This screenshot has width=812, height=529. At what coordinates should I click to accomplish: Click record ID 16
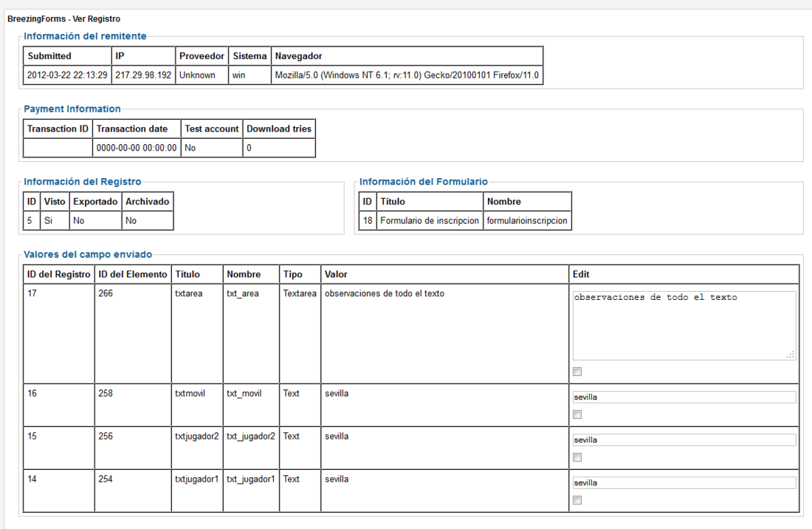click(x=32, y=393)
